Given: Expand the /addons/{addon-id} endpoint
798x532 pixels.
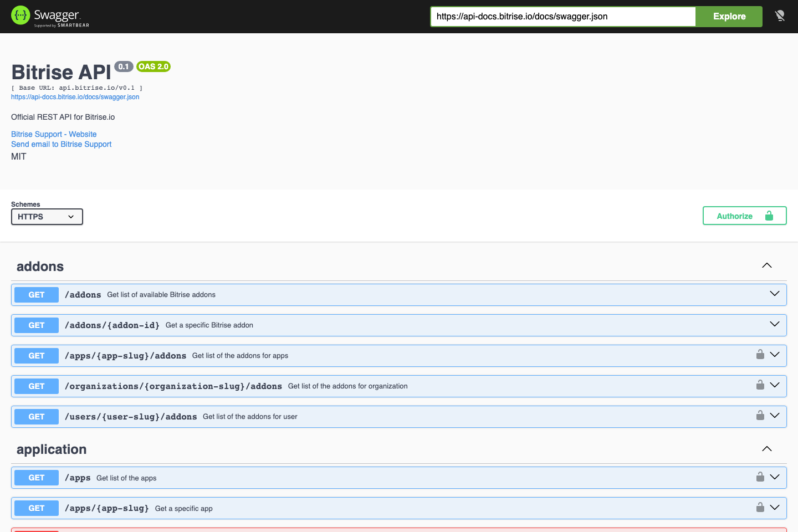Looking at the screenshot, I should 775,325.
